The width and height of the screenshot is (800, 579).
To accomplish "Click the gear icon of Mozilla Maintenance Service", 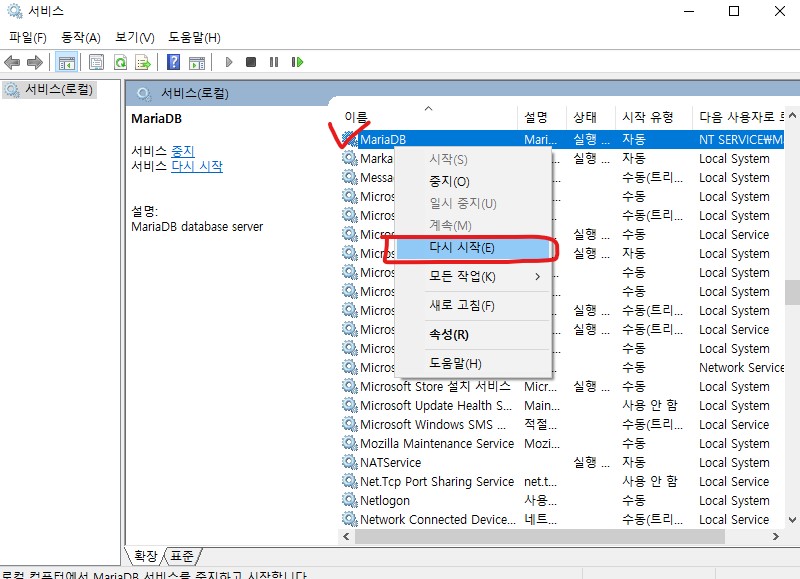I will pos(349,443).
